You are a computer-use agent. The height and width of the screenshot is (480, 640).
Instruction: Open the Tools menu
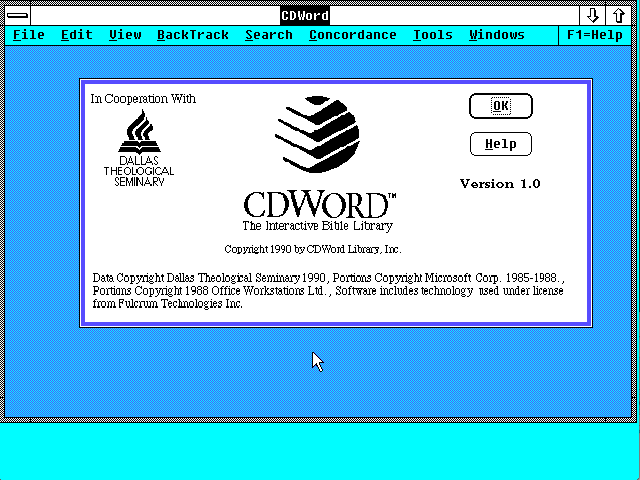tap(433, 35)
